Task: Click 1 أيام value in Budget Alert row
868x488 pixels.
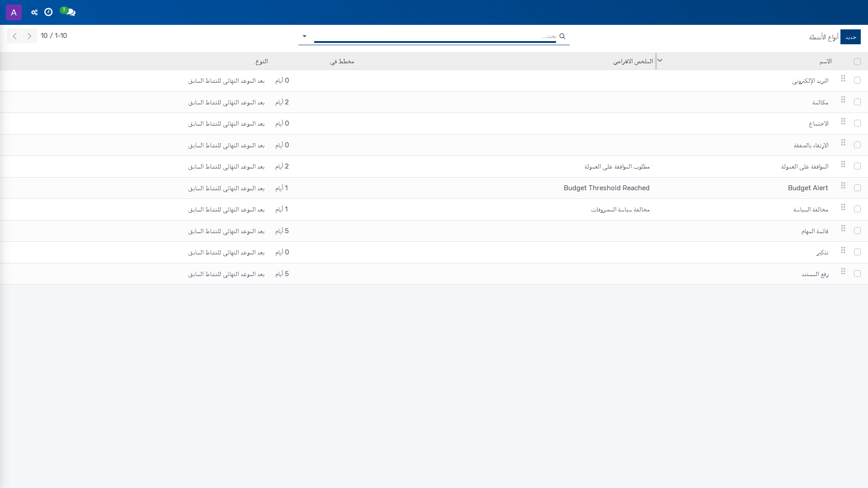Action: (x=282, y=188)
